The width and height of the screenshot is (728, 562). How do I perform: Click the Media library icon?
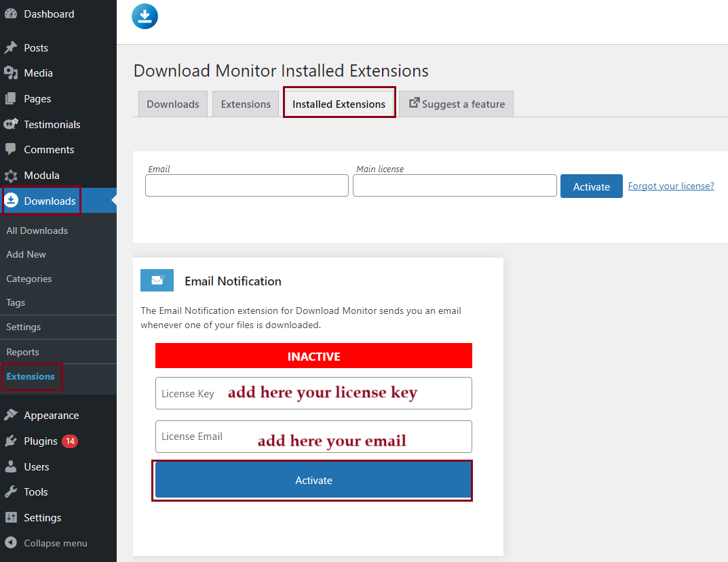(11, 73)
